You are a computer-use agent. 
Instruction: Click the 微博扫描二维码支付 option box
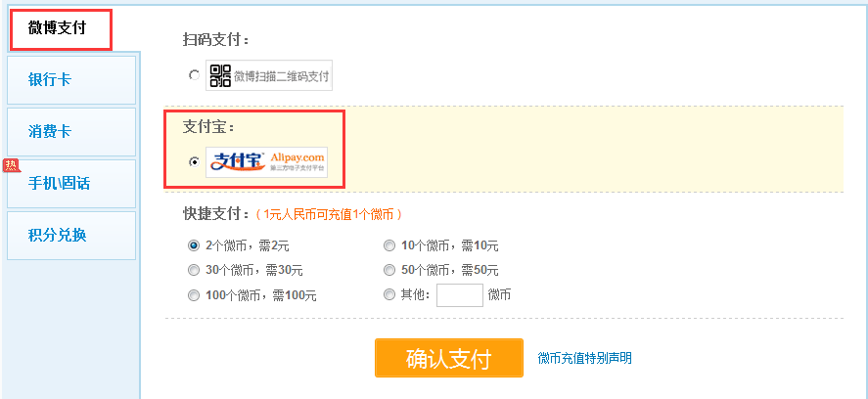269,75
